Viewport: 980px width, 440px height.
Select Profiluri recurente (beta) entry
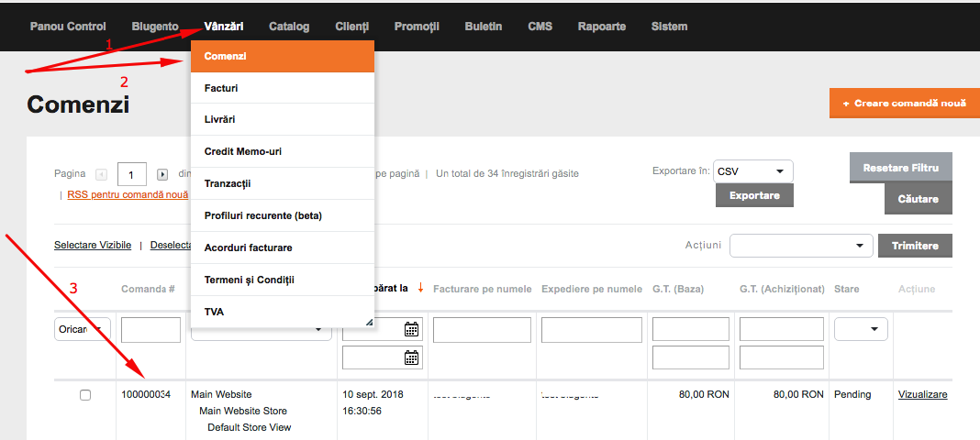(283, 216)
